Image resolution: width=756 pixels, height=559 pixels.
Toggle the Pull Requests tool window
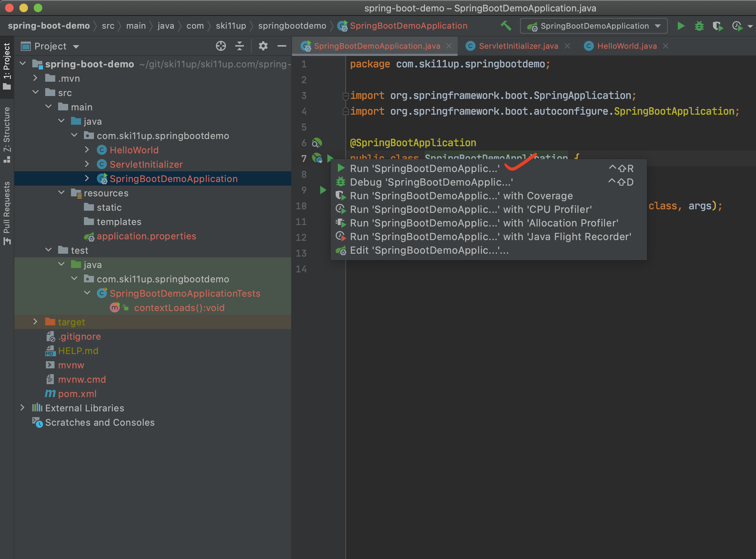(x=7, y=212)
